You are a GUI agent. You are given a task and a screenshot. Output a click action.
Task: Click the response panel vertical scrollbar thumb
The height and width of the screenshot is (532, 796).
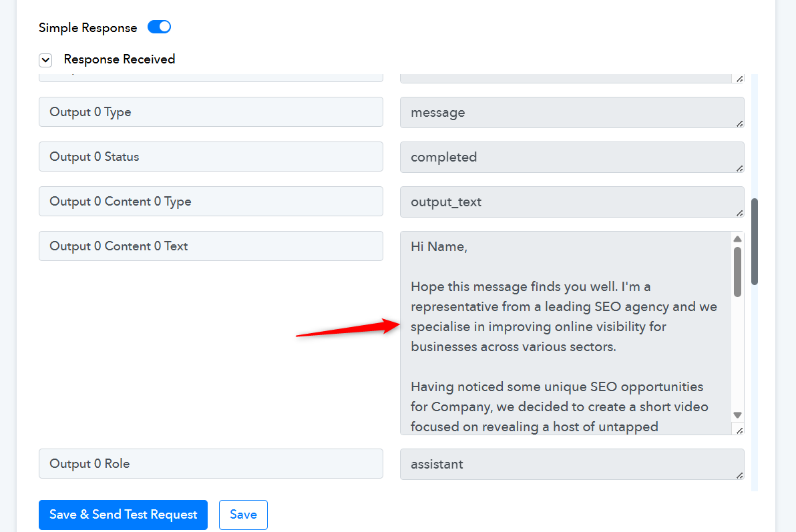pos(755,241)
